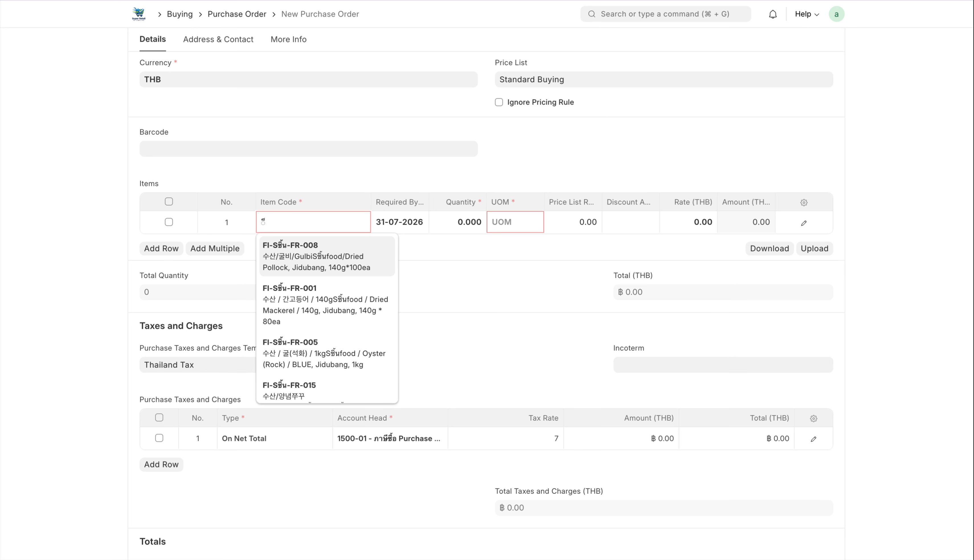Image resolution: width=974 pixels, height=560 pixels.
Task: Open Items table settings gear
Action: [x=804, y=202]
